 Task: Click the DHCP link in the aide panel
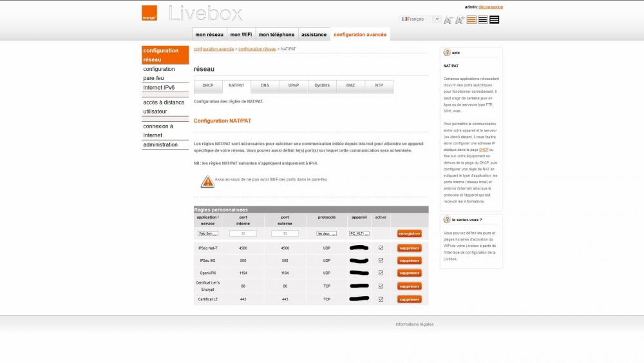(x=484, y=150)
